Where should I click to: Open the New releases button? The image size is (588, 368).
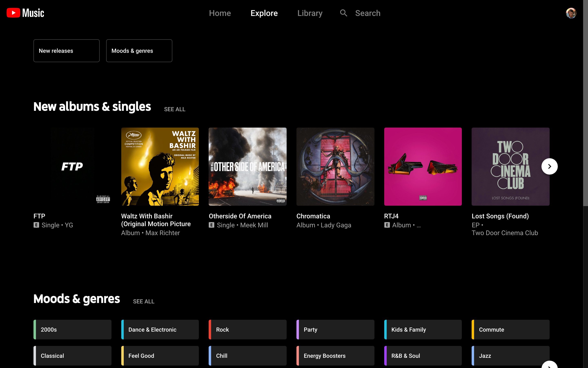click(67, 51)
